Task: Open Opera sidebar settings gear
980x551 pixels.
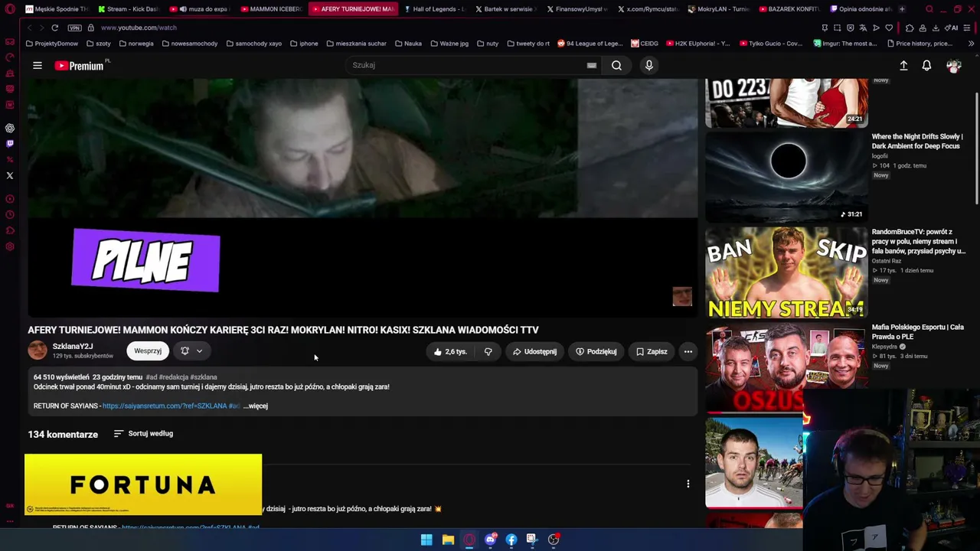Action: (x=10, y=246)
